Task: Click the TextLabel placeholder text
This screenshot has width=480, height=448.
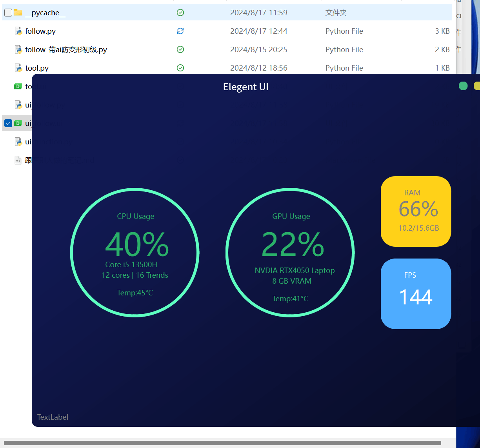Action: (x=53, y=417)
